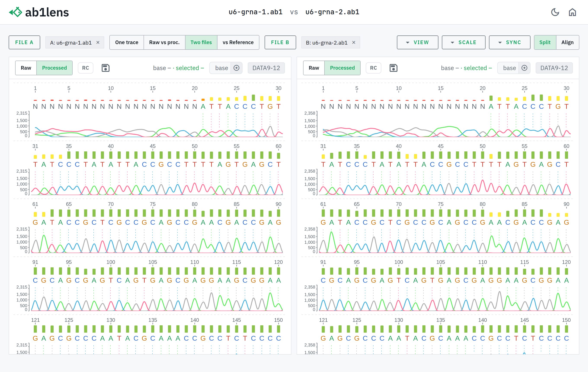Click u6-grna-1.ab1 title in header
The height and width of the screenshot is (372, 588).
[x=256, y=12]
